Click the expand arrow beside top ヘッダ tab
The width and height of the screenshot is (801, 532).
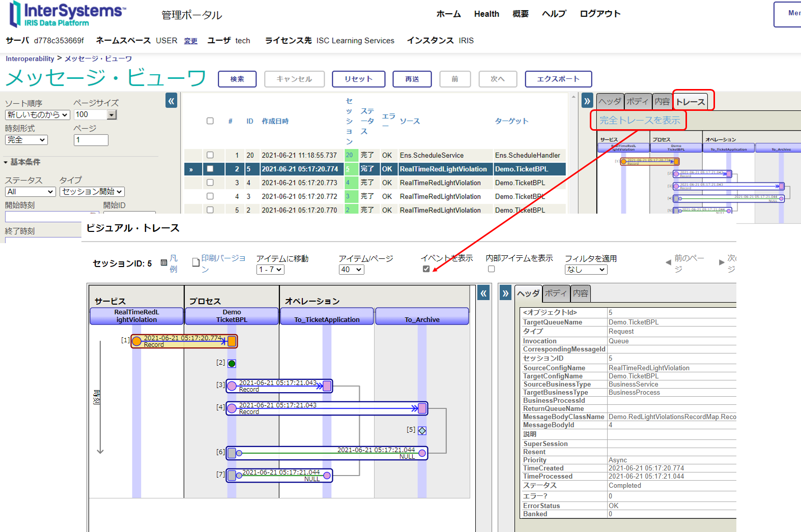pyautogui.click(x=587, y=101)
